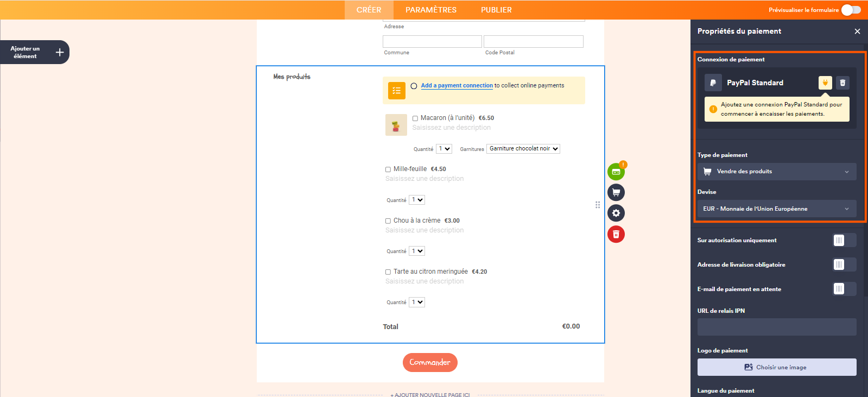Expand the Type de paiement dropdown
The width and height of the screenshot is (868, 397).
[x=776, y=172]
